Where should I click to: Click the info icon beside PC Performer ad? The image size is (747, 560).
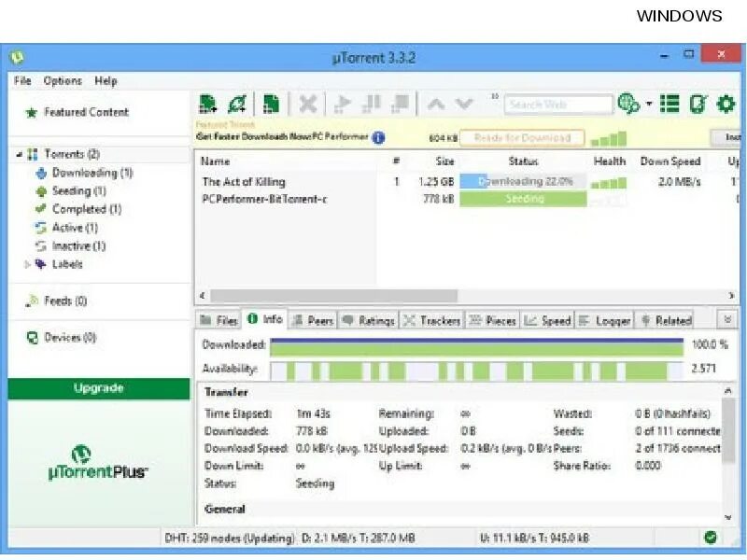pyautogui.click(x=378, y=137)
